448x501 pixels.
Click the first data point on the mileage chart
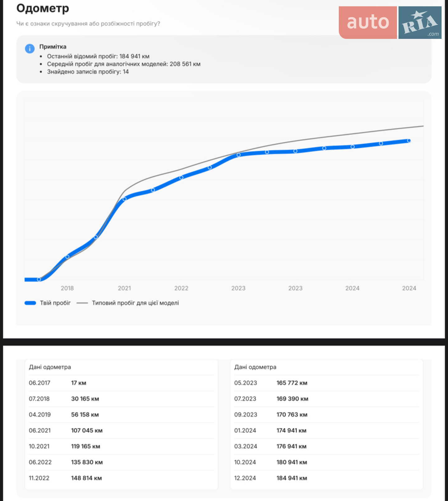(x=39, y=279)
